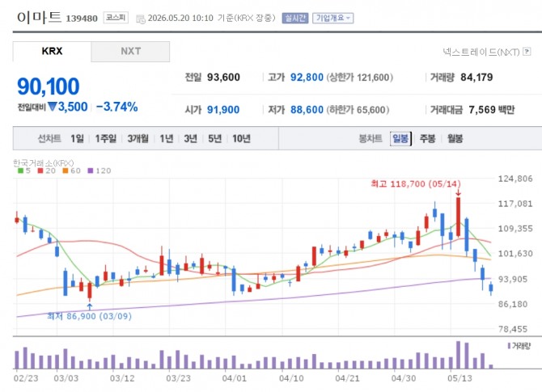Click the purple 120-day average legend swatch

[x=91, y=171]
